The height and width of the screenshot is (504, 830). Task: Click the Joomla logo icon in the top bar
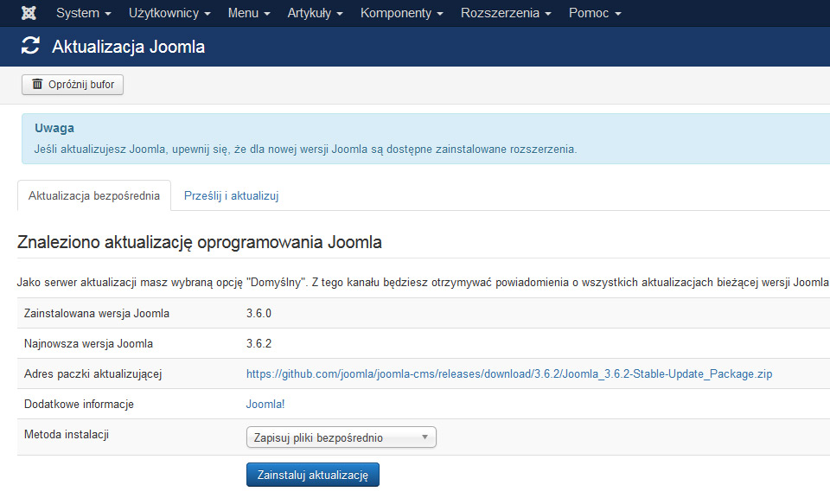pyautogui.click(x=29, y=13)
